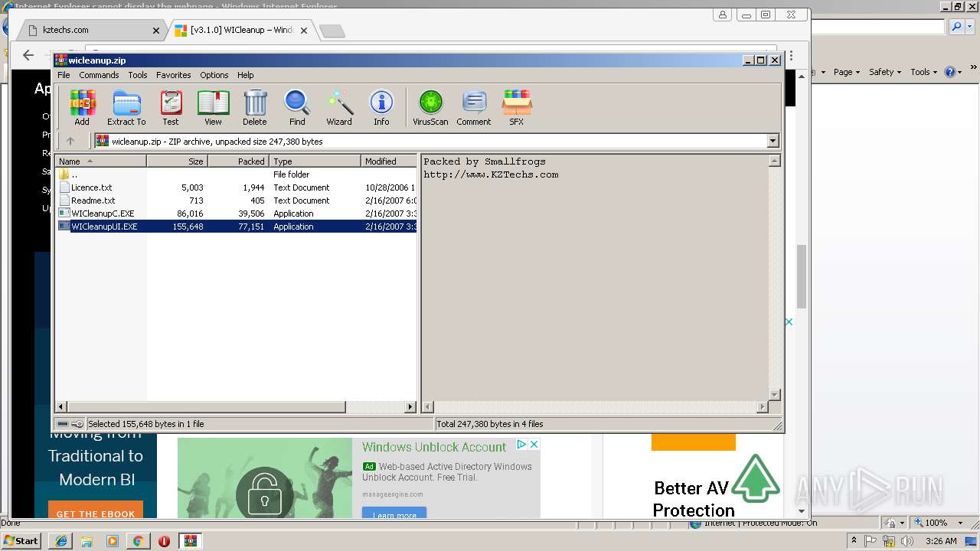The height and width of the screenshot is (551, 980).
Task: Close the Windows Unblock Account ad
Action: point(534,444)
